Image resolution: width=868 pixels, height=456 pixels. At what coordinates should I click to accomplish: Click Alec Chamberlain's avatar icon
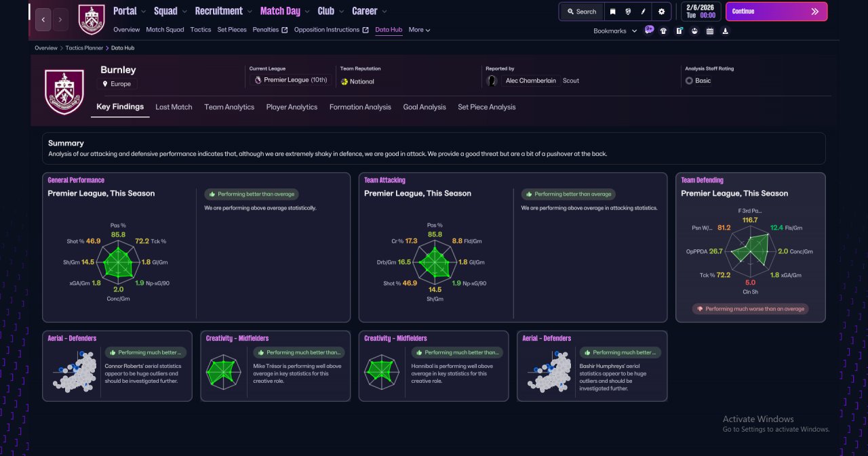492,81
